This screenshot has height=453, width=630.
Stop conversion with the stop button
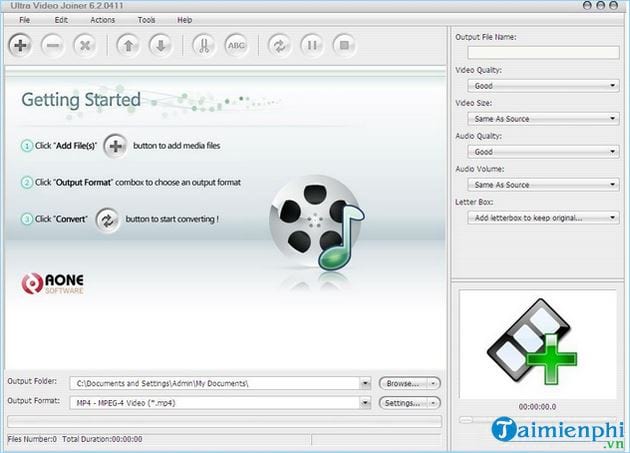[344, 45]
